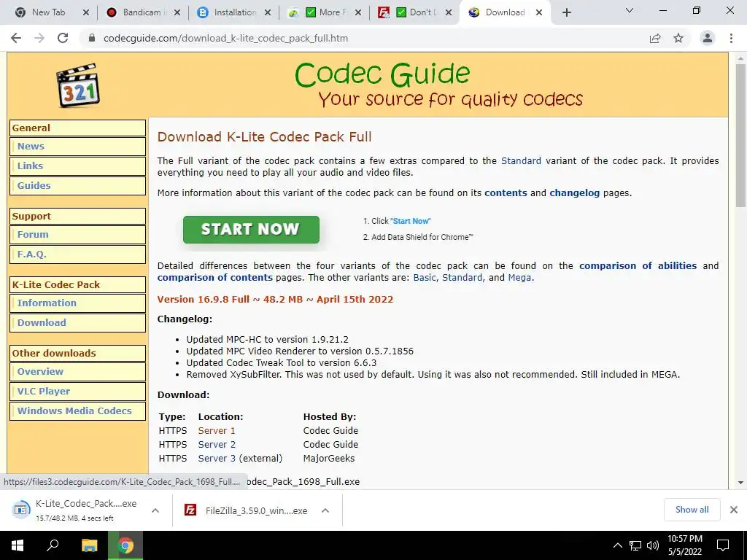Click the browser forward arrow
Image resolution: width=747 pixels, height=560 pixels.
pyautogui.click(x=39, y=38)
